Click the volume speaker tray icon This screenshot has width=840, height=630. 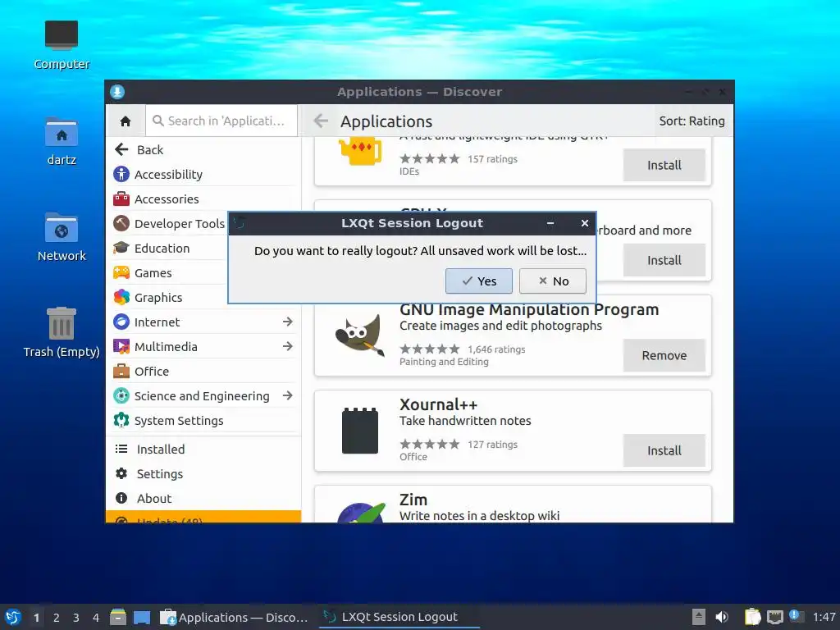[722, 617]
